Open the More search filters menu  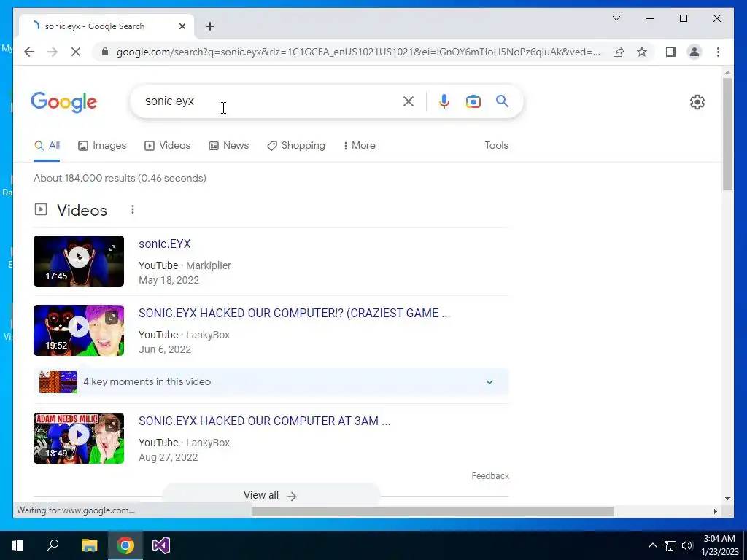tap(359, 146)
